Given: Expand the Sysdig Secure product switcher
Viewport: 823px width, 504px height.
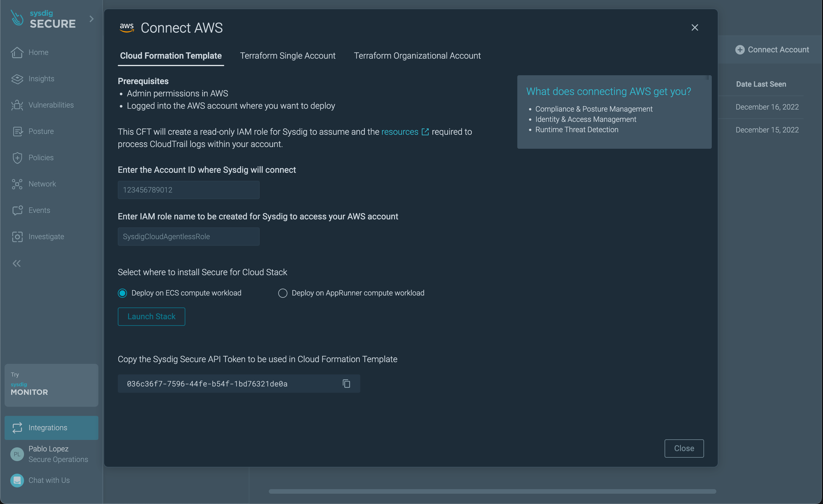Looking at the screenshot, I should (92, 19).
